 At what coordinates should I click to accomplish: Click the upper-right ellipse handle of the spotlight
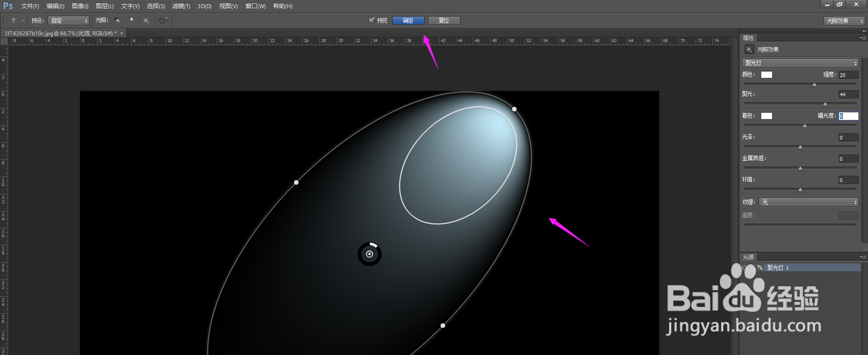[x=514, y=109]
